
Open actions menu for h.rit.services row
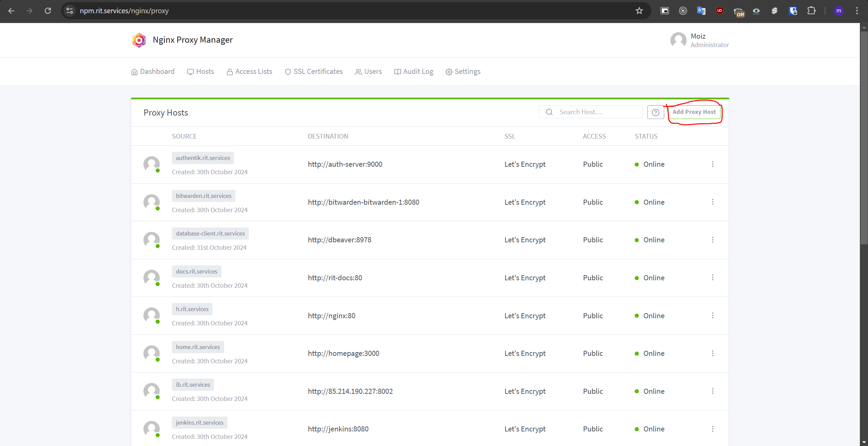[712, 316]
